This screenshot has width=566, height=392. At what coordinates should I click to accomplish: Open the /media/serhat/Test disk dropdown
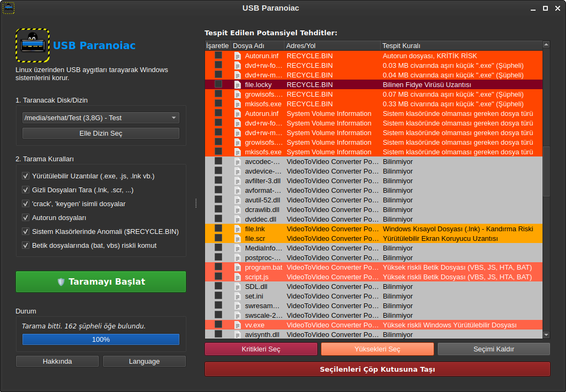pyautogui.click(x=101, y=118)
